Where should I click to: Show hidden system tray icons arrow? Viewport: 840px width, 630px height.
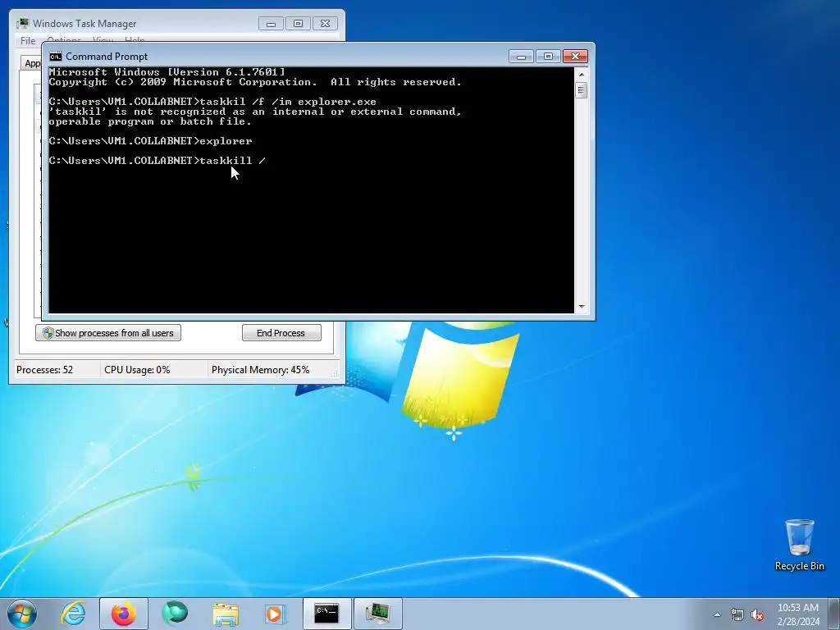(717, 614)
